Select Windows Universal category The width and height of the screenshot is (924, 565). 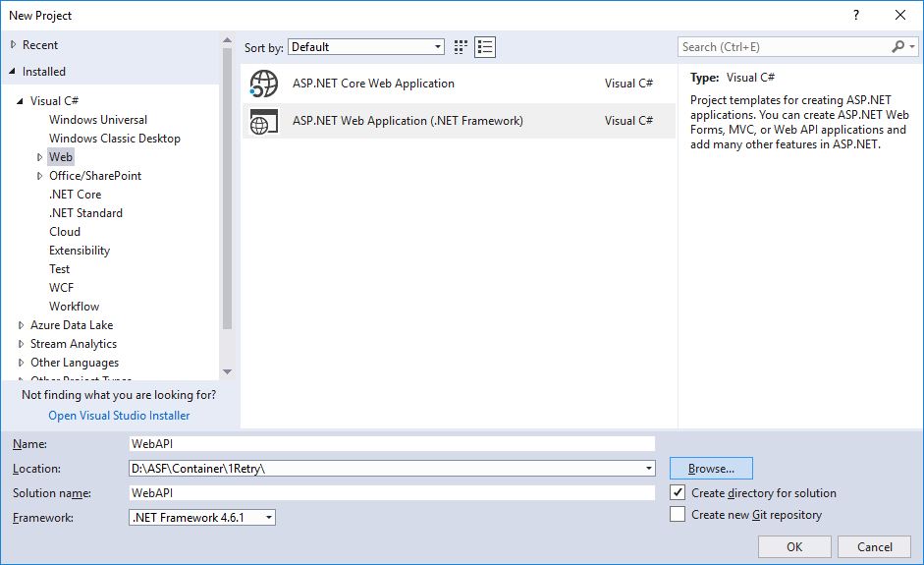[98, 120]
